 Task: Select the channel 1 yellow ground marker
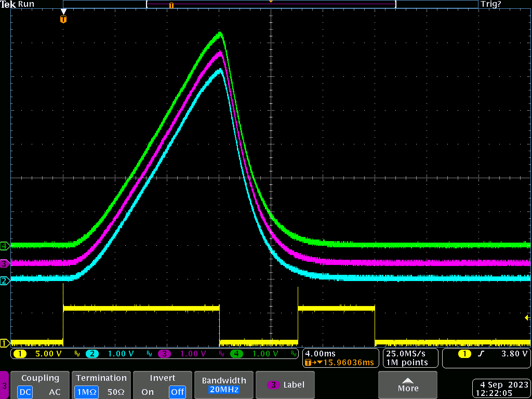coord(5,343)
